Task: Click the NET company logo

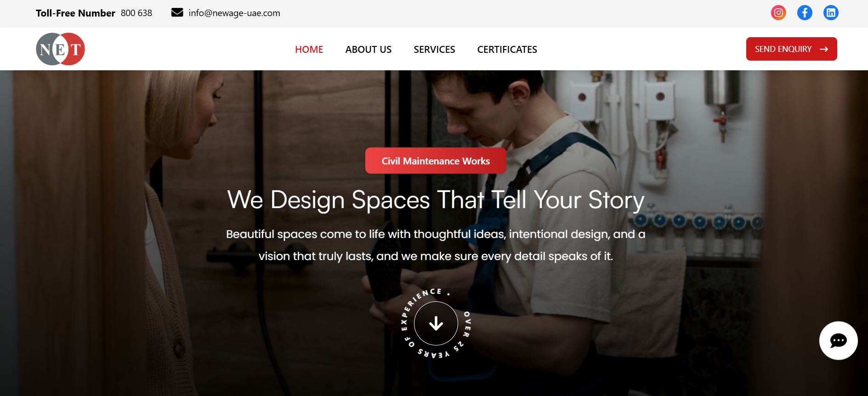Action: point(61,49)
